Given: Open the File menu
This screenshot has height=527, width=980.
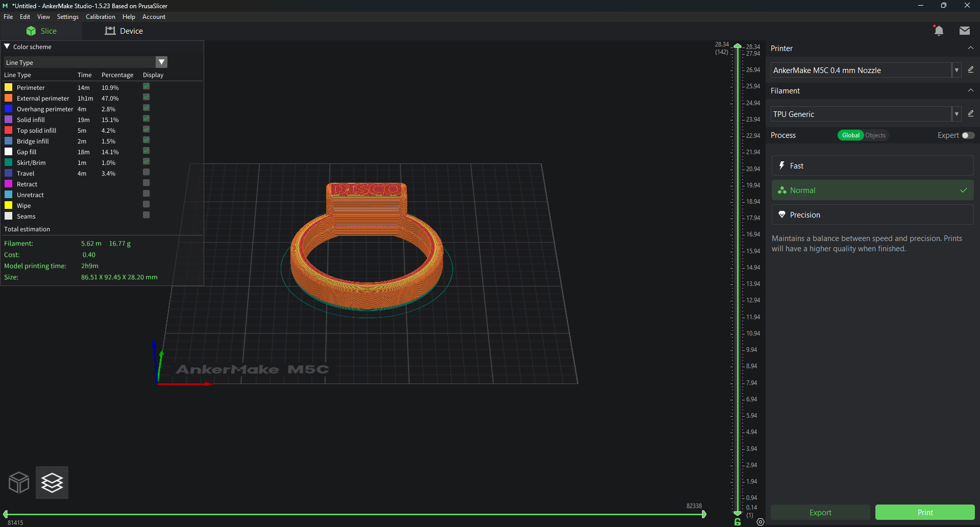Looking at the screenshot, I should [x=8, y=17].
